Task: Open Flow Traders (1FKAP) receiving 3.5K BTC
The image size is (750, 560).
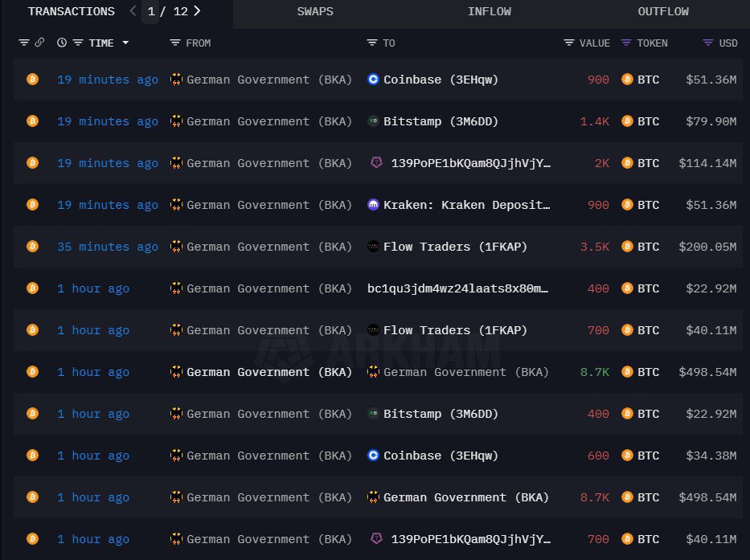Action: tap(455, 247)
